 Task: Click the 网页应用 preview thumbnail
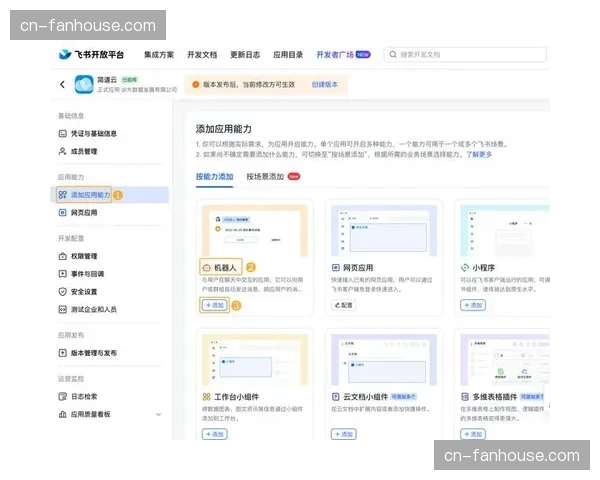tap(384, 230)
